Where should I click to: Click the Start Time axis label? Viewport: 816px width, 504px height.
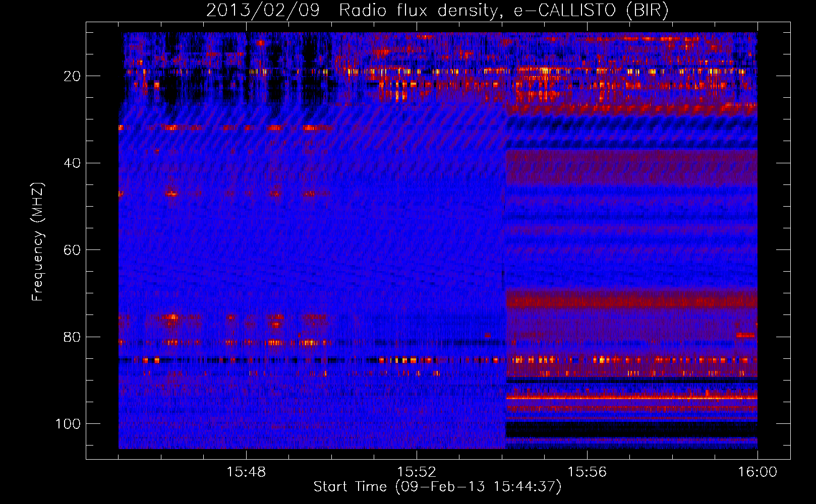tap(437, 487)
